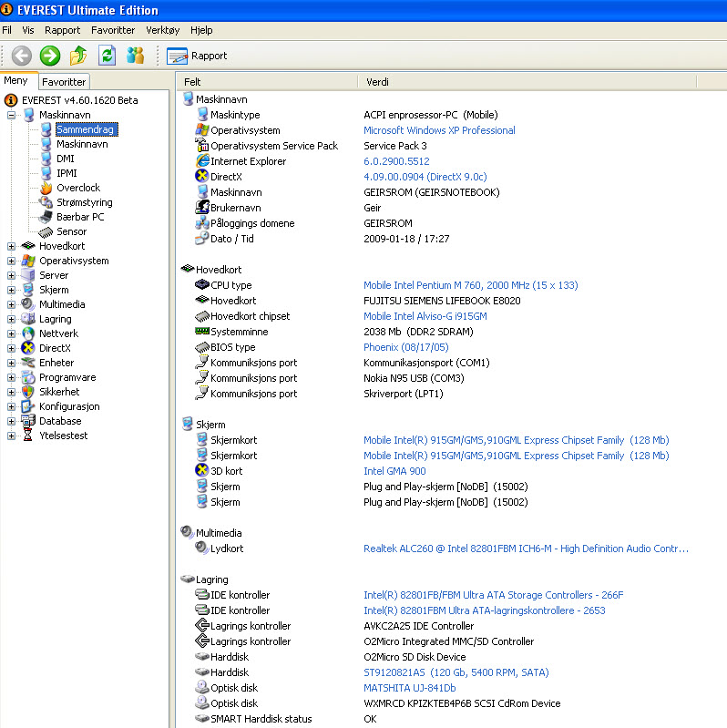Viewport: 727px width, 728px height.
Task: Expand the Programvare tree node
Action: pos(12,378)
